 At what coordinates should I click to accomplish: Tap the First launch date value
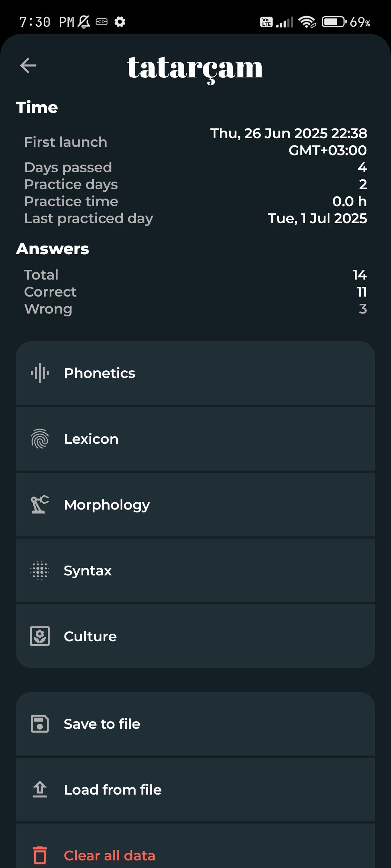click(x=289, y=141)
